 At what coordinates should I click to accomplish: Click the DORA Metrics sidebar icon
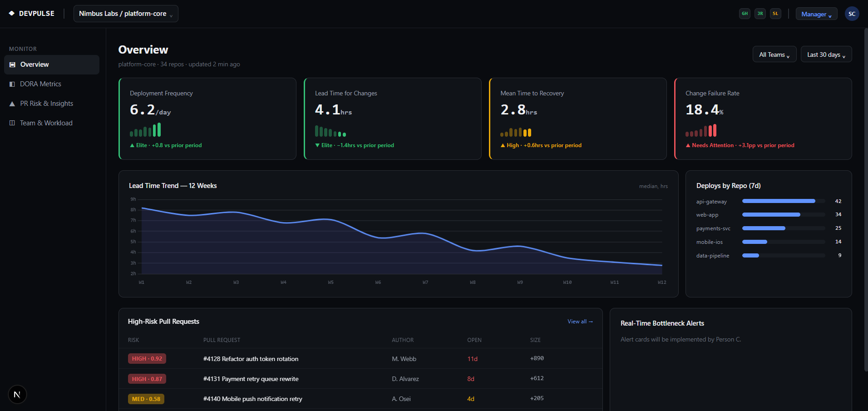point(12,84)
